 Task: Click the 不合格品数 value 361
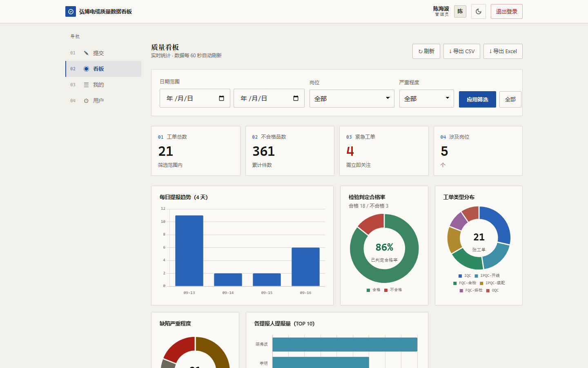(x=263, y=151)
